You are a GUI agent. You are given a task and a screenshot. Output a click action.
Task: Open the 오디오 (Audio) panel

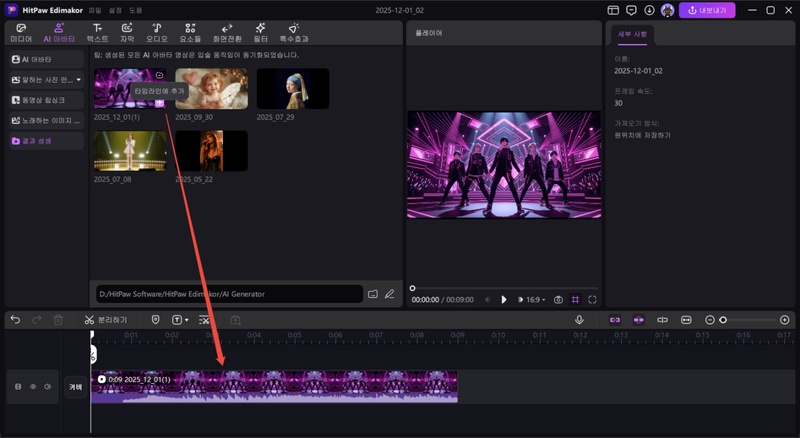(x=156, y=32)
